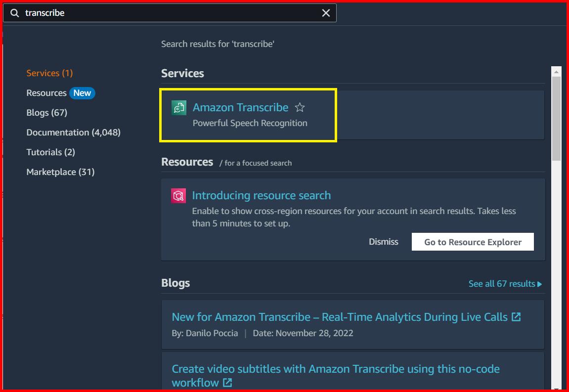Click the pink resource search announcement icon
569x392 pixels.
(x=178, y=195)
